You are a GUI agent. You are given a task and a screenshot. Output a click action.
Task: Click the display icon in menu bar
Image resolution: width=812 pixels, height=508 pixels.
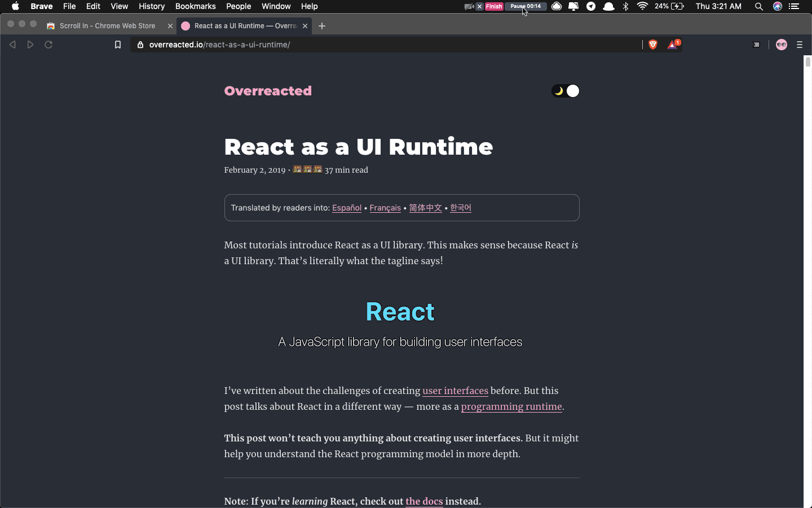[573, 6]
